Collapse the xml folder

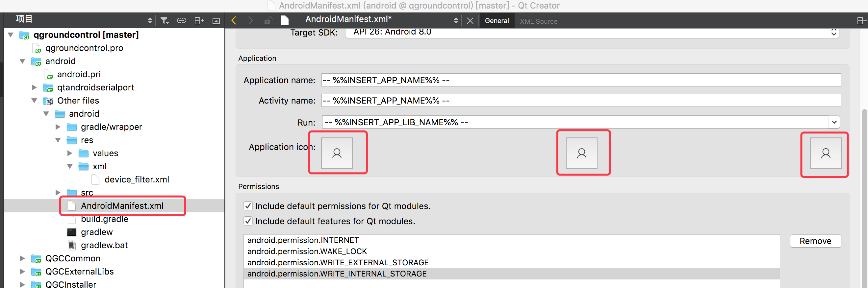70,166
